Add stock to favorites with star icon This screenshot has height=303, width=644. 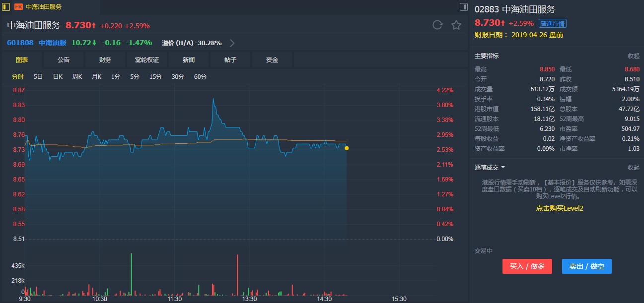point(456,25)
